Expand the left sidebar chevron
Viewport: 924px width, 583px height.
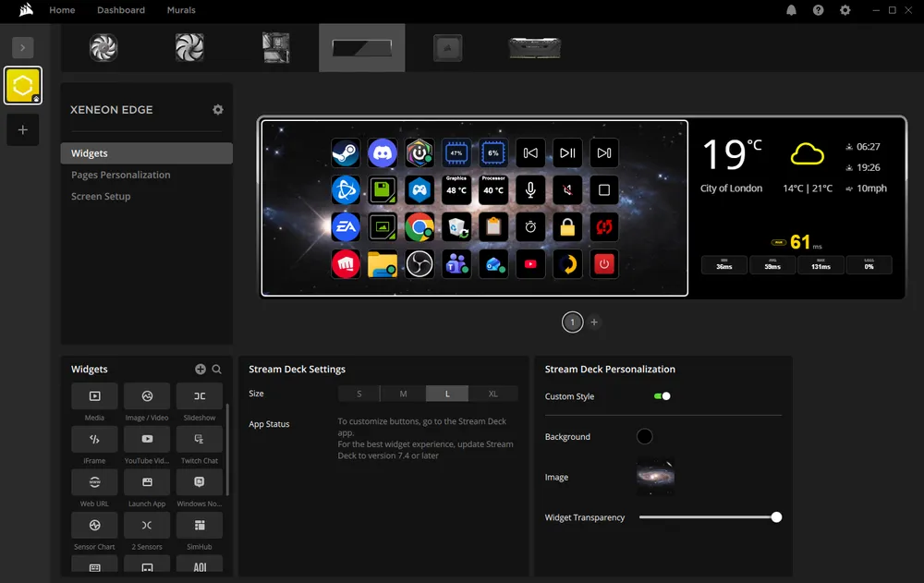point(22,48)
